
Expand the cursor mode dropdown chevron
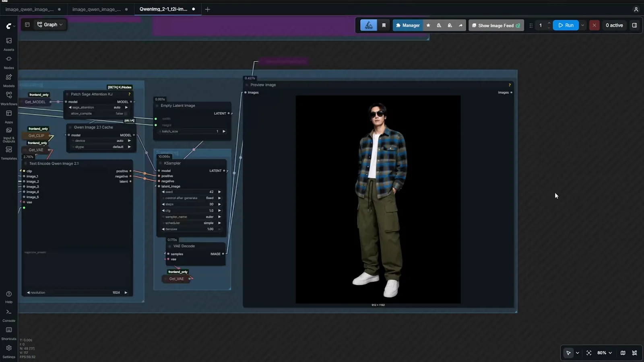[x=578, y=353]
